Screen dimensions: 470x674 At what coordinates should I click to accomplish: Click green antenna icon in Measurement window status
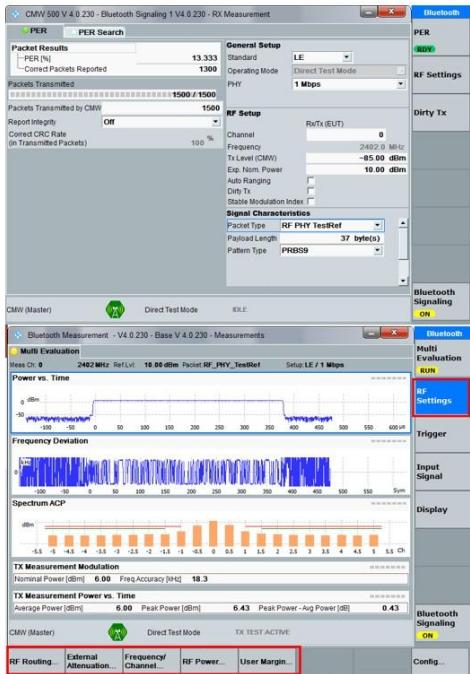(x=117, y=632)
